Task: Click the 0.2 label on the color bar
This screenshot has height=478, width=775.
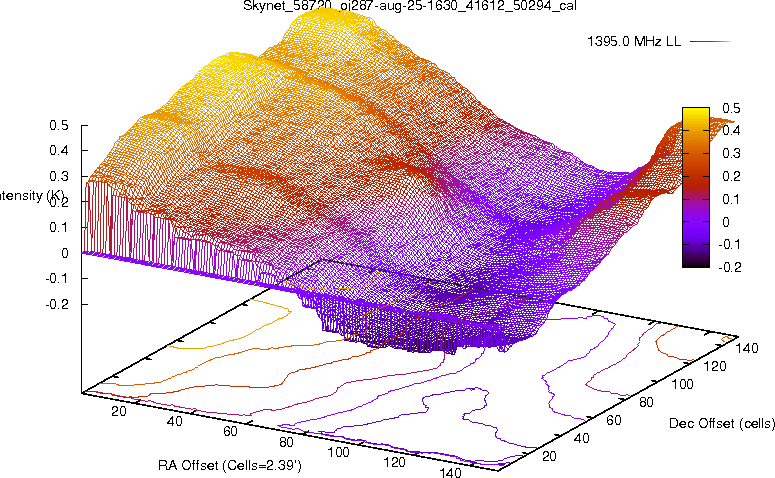Action: pos(731,176)
